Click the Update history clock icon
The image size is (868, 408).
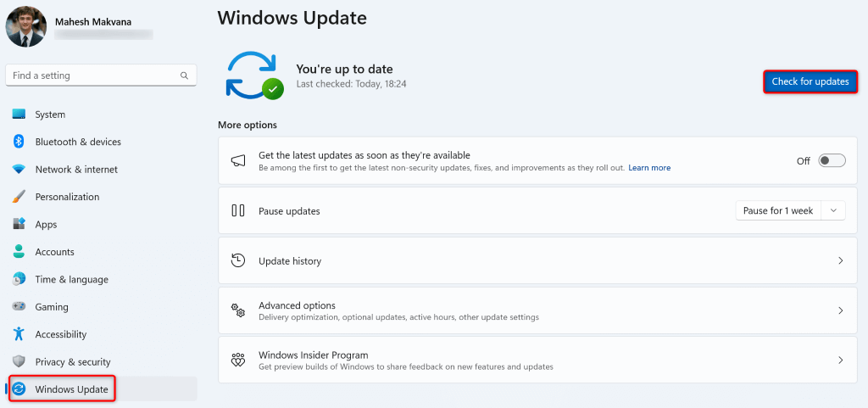238,260
